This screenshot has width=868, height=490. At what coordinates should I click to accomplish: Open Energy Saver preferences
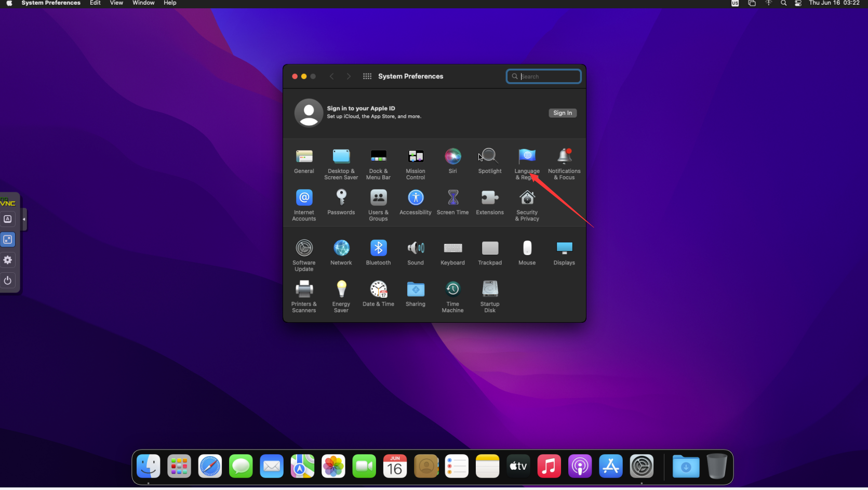[x=341, y=297]
